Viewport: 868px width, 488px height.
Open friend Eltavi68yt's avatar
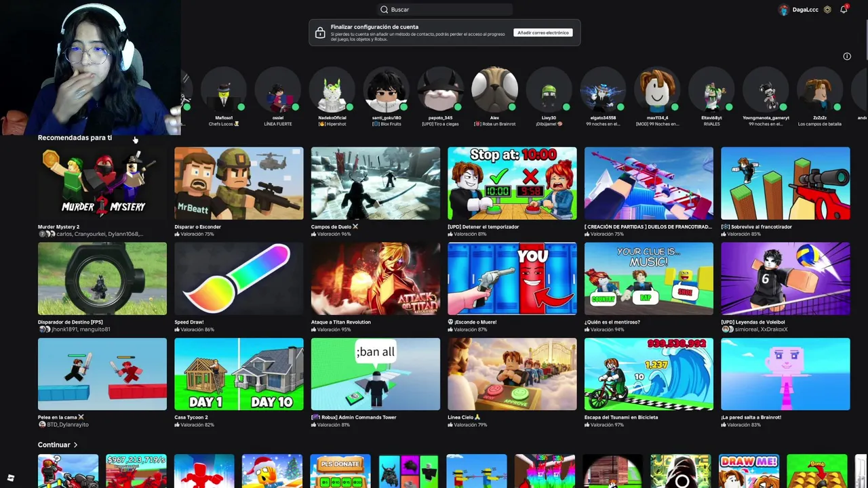(711, 90)
